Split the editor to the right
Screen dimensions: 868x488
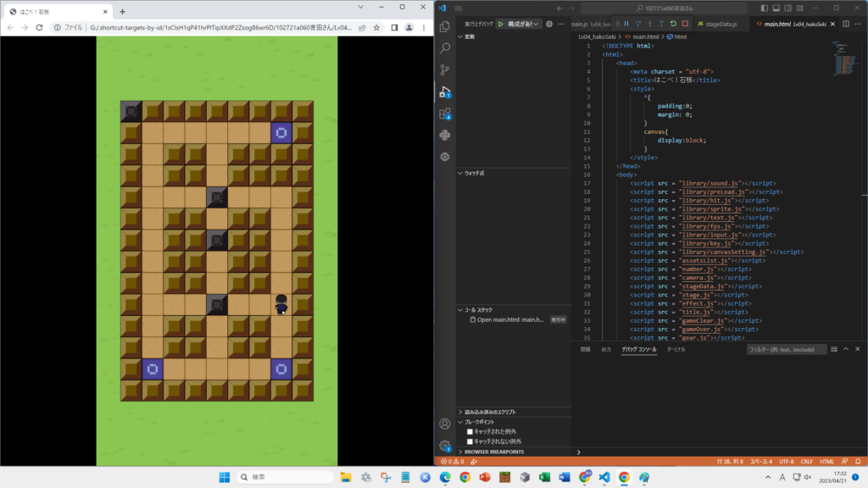[x=846, y=24]
